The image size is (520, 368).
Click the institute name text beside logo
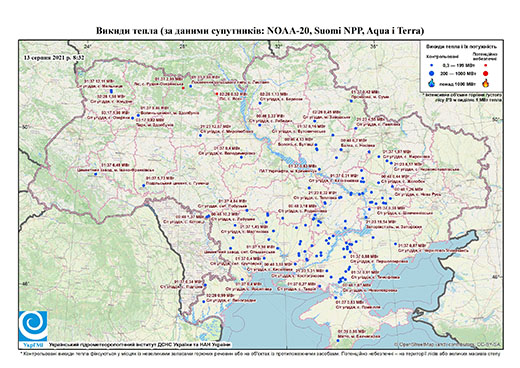pos(140,344)
